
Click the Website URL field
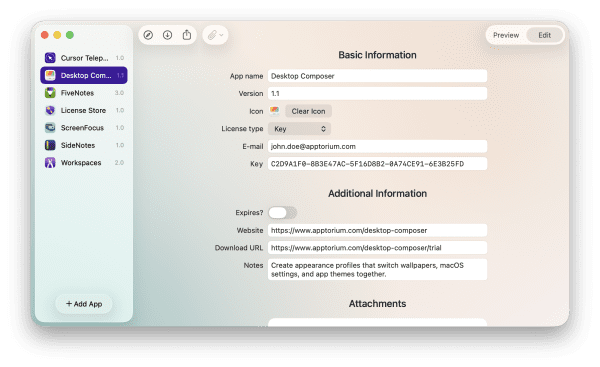pos(377,230)
